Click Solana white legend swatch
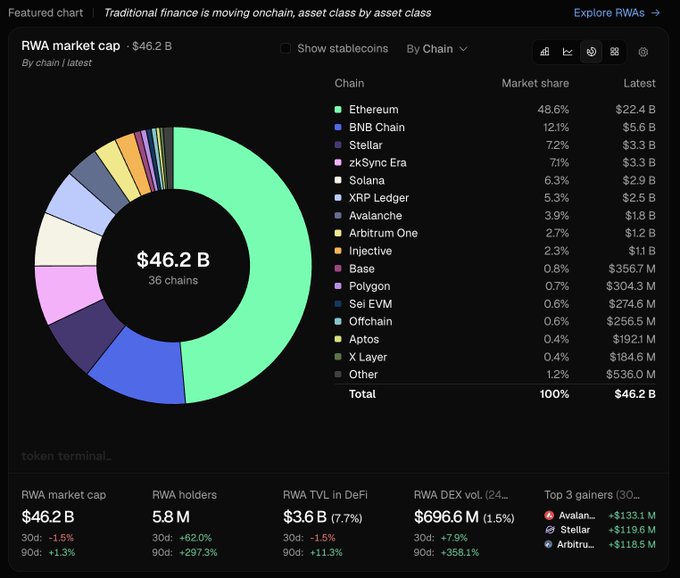 click(x=338, y=180)
